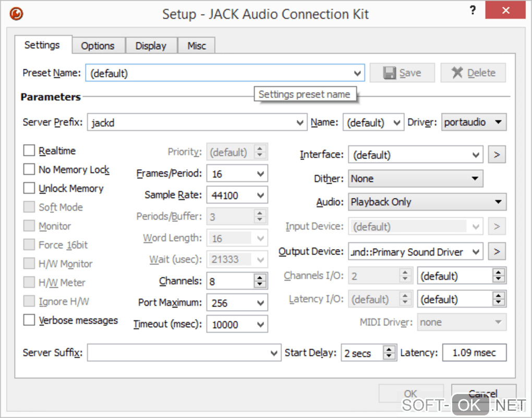
Task: Expand the Dither dropdown
Action: pyautogui.click(x=415, y=179)
